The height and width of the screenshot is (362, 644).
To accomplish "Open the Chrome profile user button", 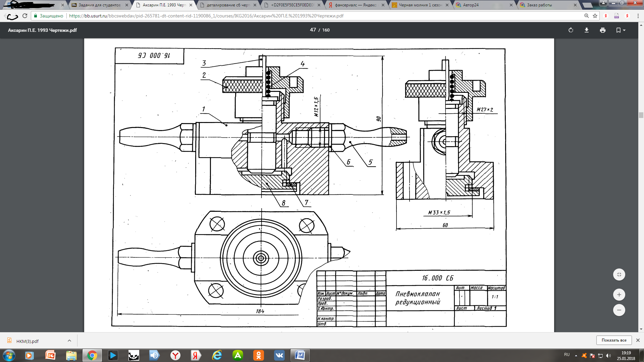I will pyautogui.click(x=603, y=3).
